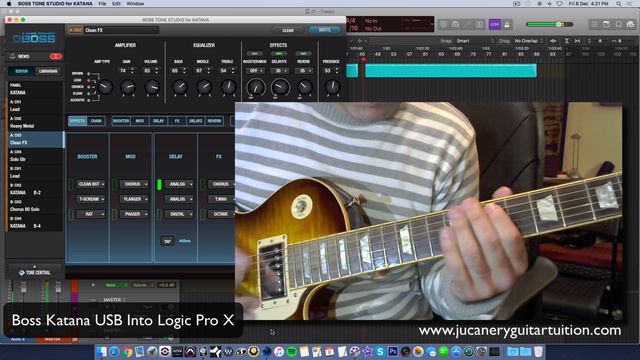Click Logic replace mode shield icon
Screen dimensions: 640x360
coord(443,24)
